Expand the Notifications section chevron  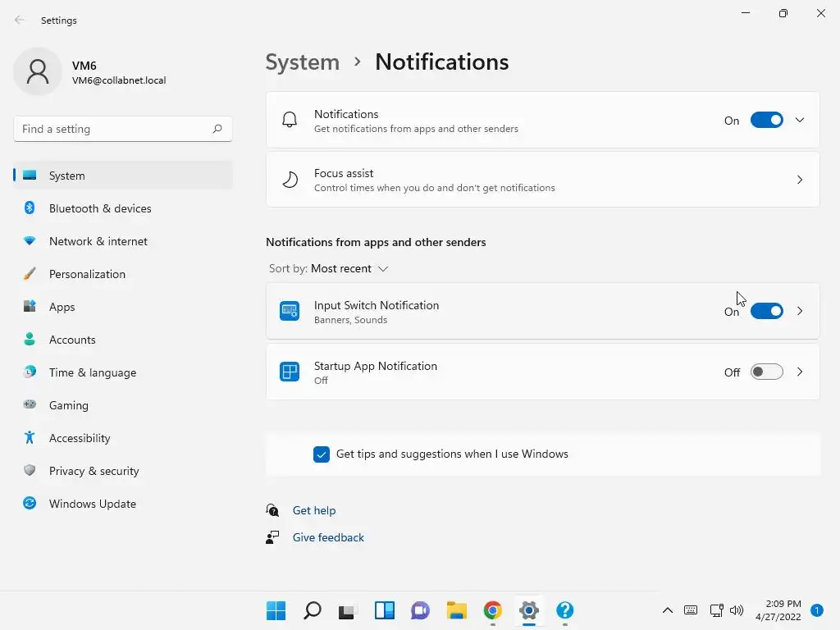coord(800,121)
